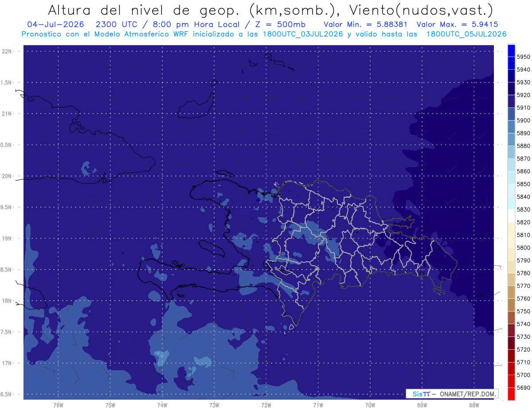532x411 pixels.
Task: Click the "7.5N" latitude axis label
Action: click(x=7, y=332)
